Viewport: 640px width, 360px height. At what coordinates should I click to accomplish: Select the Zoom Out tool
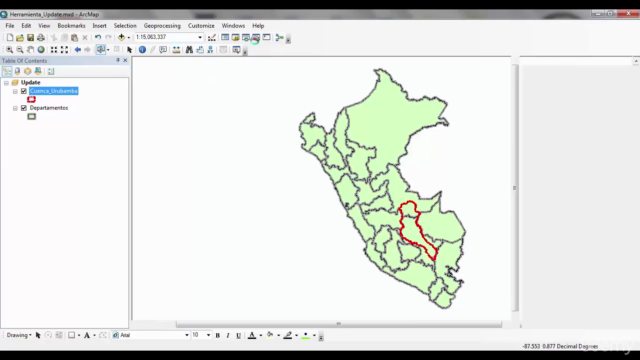coord(20,50)
